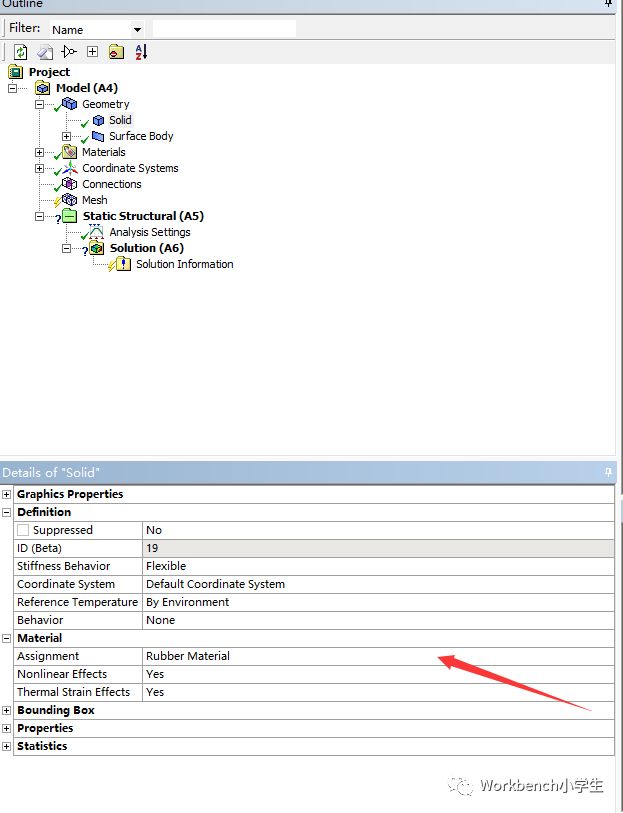Click the refresh search toolbar icon

coord(20,52)
